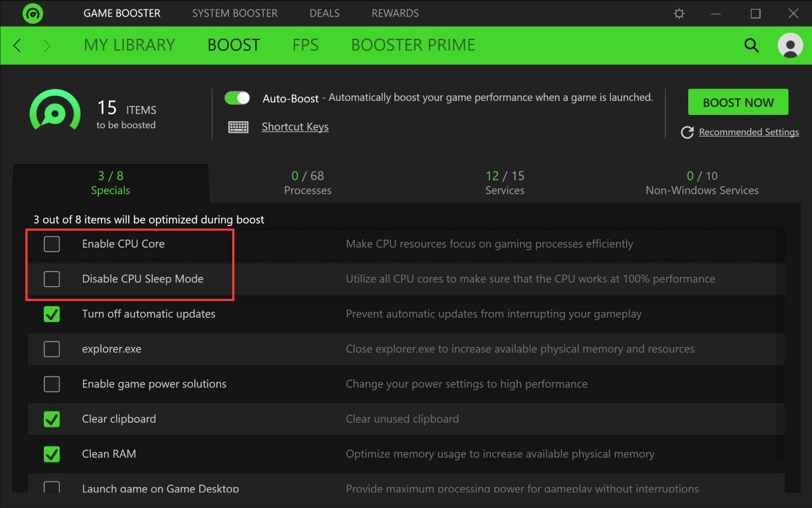Click the Clear clipboard label

coord(119,419)
